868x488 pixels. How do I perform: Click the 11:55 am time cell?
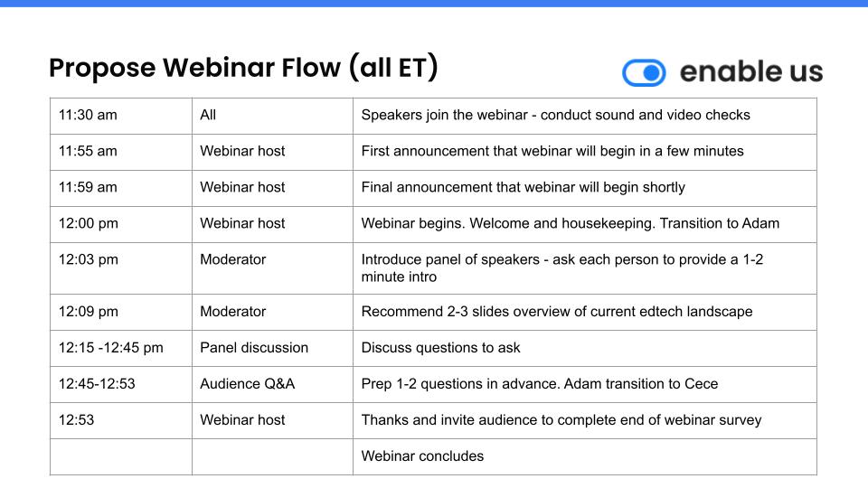point(120,152)
